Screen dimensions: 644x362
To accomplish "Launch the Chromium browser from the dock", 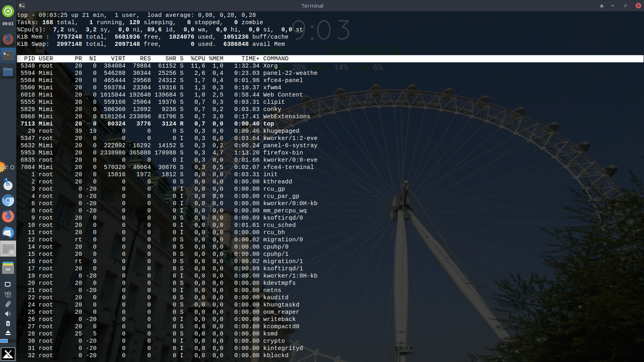I will click(x=8, y=201).
